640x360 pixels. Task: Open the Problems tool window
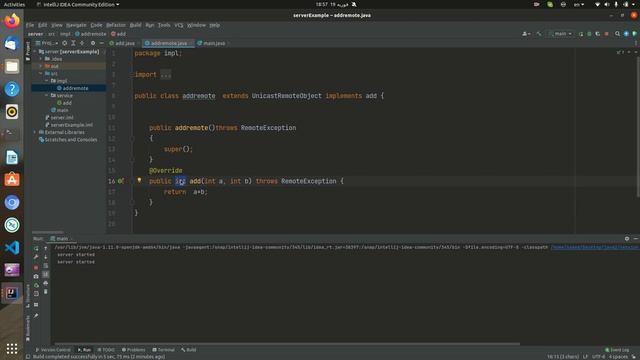(x=133, y=350)
